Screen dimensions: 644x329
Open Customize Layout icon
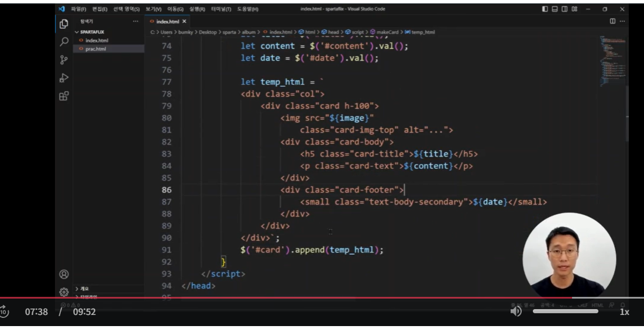point(574,9)
